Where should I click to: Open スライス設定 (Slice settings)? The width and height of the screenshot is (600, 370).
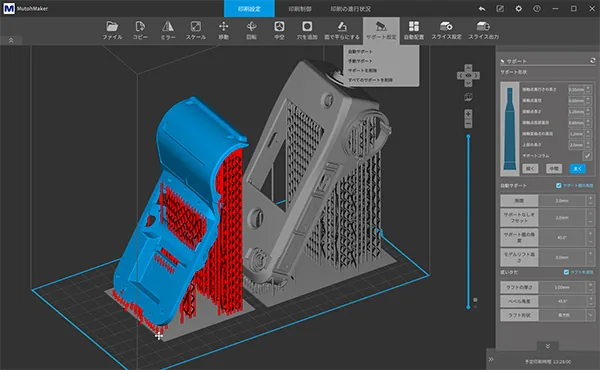[x=446, y=30]
